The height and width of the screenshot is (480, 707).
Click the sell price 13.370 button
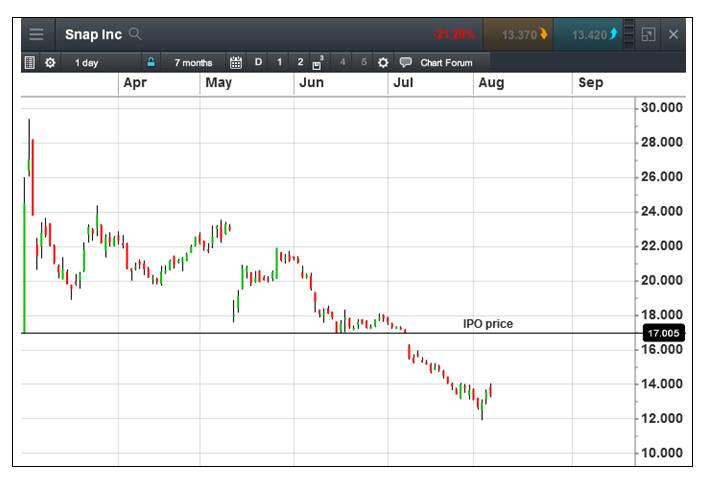click(518, 34)
